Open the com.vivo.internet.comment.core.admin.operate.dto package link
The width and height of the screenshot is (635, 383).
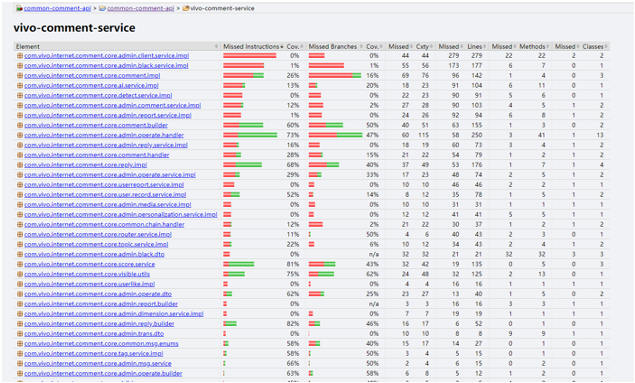point(98,294)
